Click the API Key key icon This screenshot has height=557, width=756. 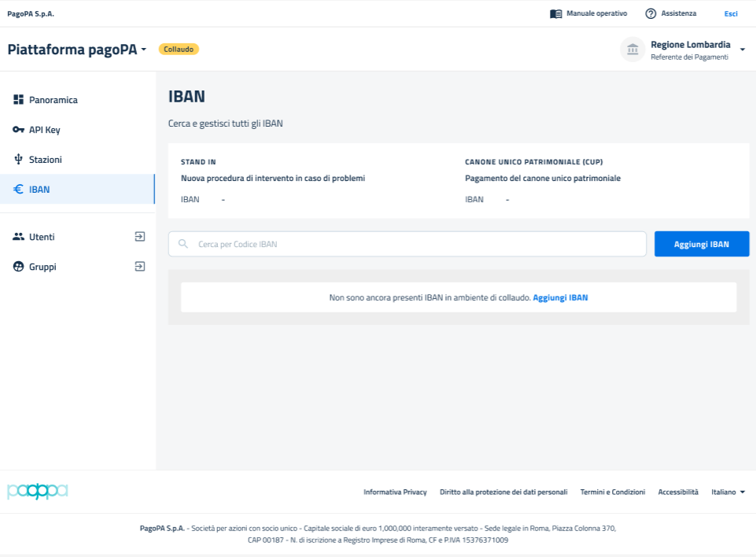point(19,130)
